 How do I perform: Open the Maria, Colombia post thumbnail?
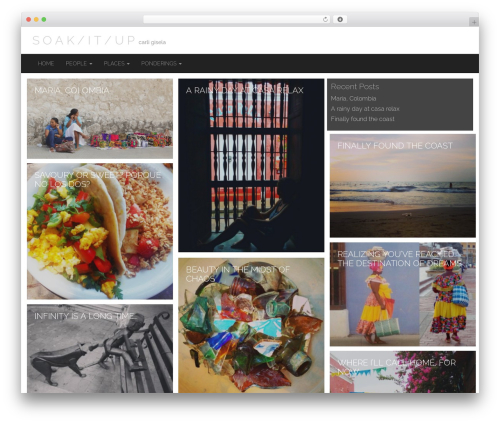(x=100, y=119)
